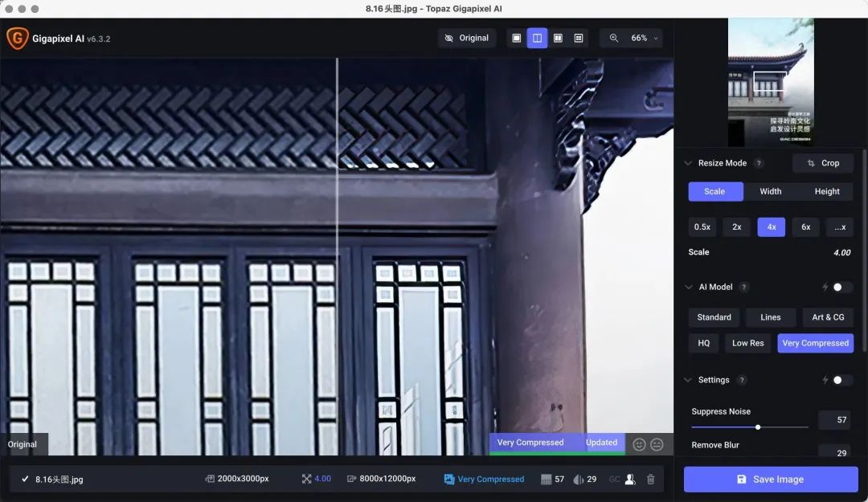Uncheck the 8.16头图.jpg file checkmark
868x502 pixels.
click(x=25, y=479)
